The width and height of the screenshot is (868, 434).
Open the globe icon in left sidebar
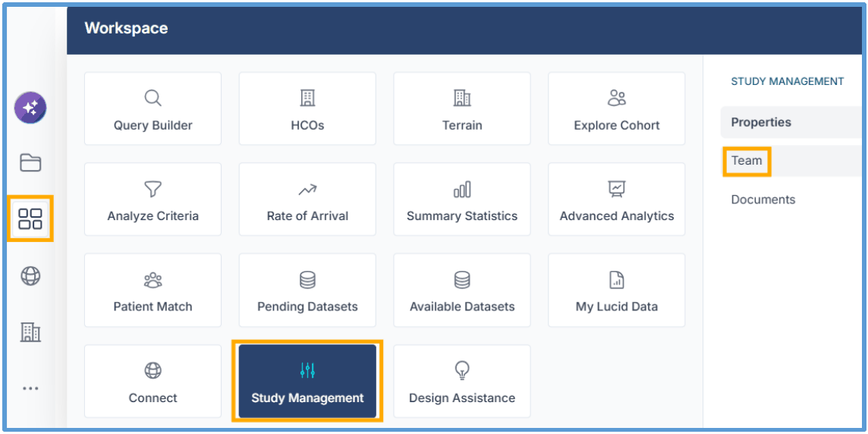tap(30, 275)
